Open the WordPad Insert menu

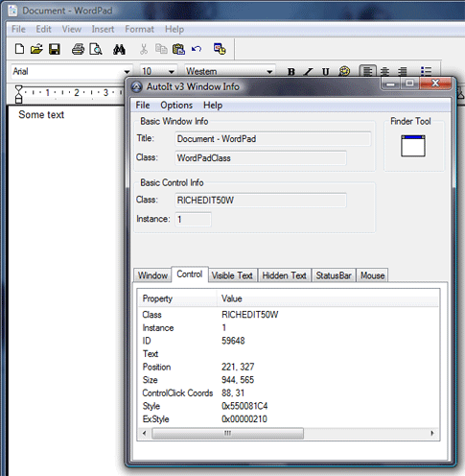[x=103, y=29]
